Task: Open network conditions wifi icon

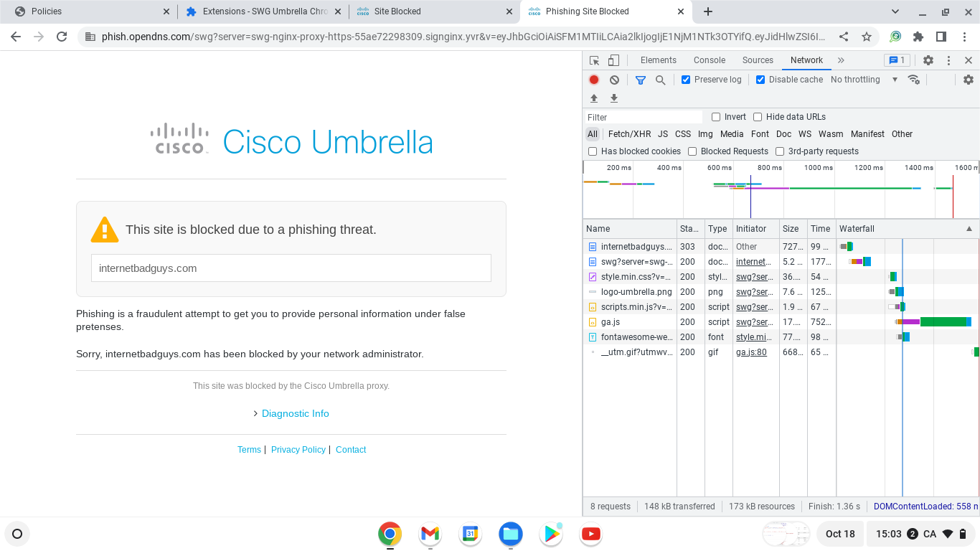Action: tap(914, 80)
